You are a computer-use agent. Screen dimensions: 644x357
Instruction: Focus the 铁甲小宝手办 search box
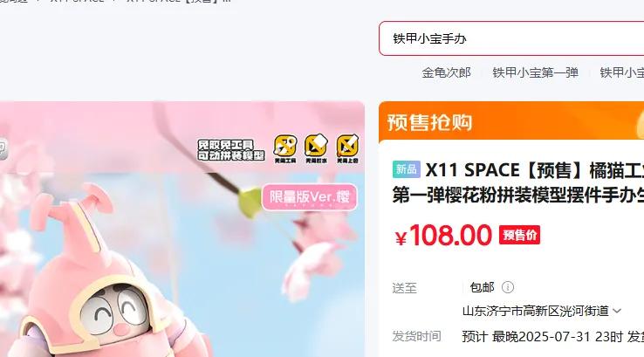pyautogui.click(x=511, y=38)
